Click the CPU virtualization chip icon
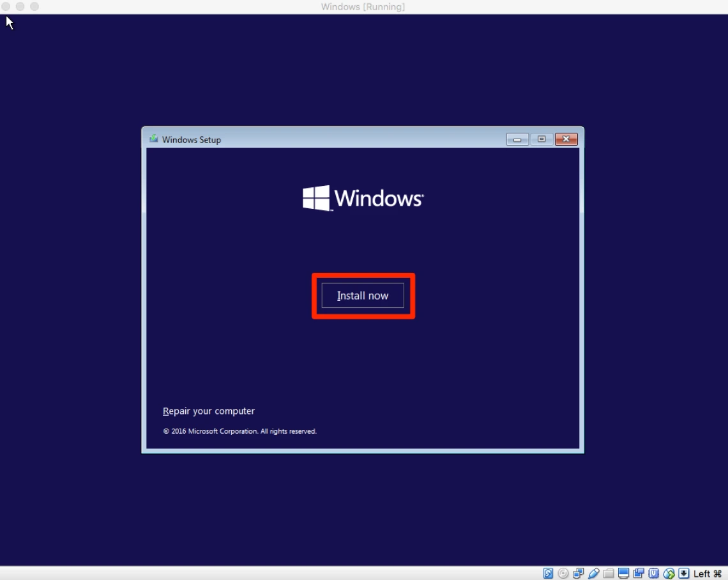The width and height of the screenshot is (728, 580). 654,574
